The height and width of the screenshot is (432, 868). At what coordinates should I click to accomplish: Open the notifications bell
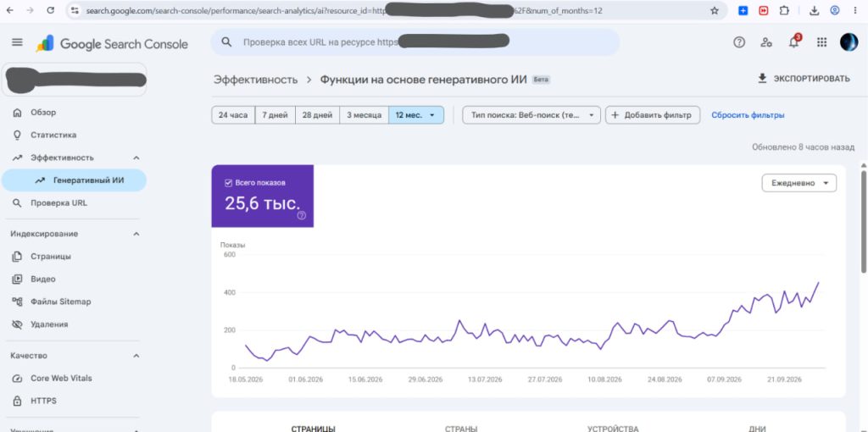tap(793, 42)
